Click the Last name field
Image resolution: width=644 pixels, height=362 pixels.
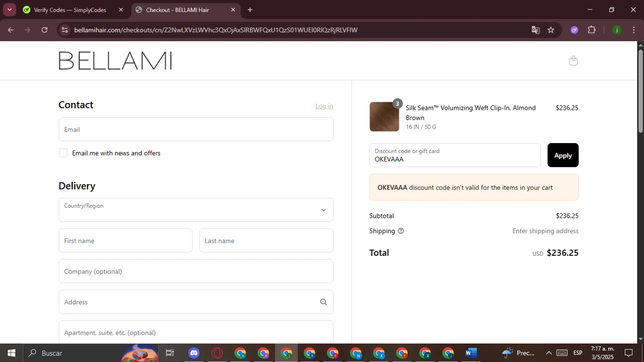pyautogui.click(x=266, y=240)
